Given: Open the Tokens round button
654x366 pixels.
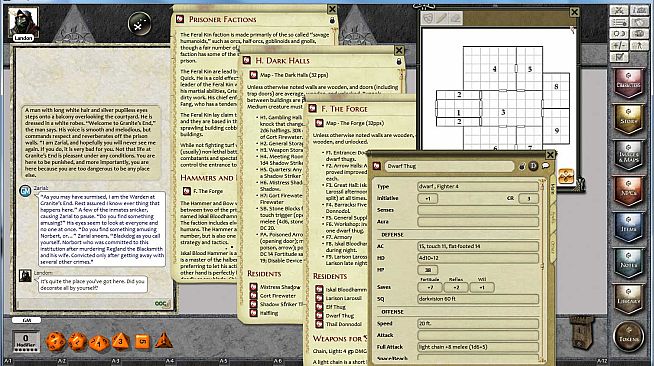Looking at the screenshot, I should pyautogui.click(x=629, y=336).
